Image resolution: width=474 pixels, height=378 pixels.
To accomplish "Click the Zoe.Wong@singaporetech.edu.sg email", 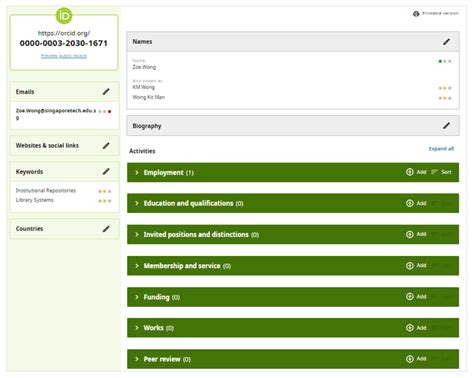I will pyautogui.click(x=56, y=114).
